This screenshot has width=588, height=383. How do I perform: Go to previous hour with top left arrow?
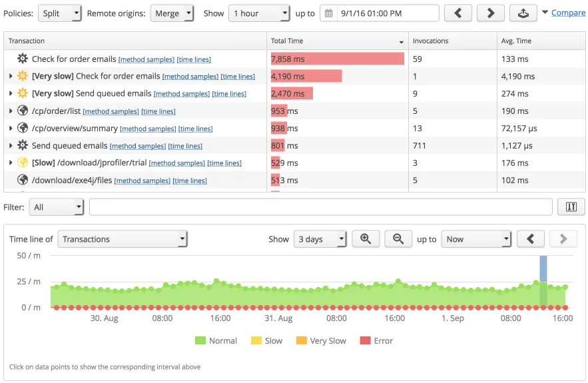pos(458,13)
